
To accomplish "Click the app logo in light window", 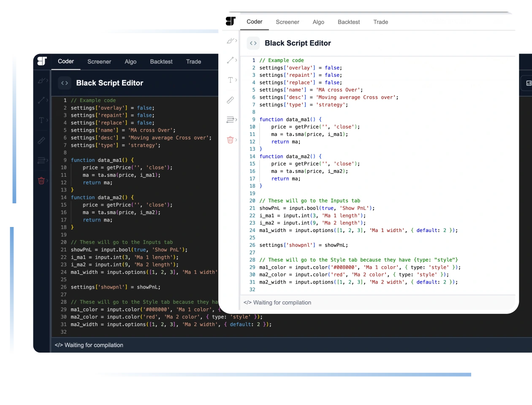I will click(x=231, y=22).
